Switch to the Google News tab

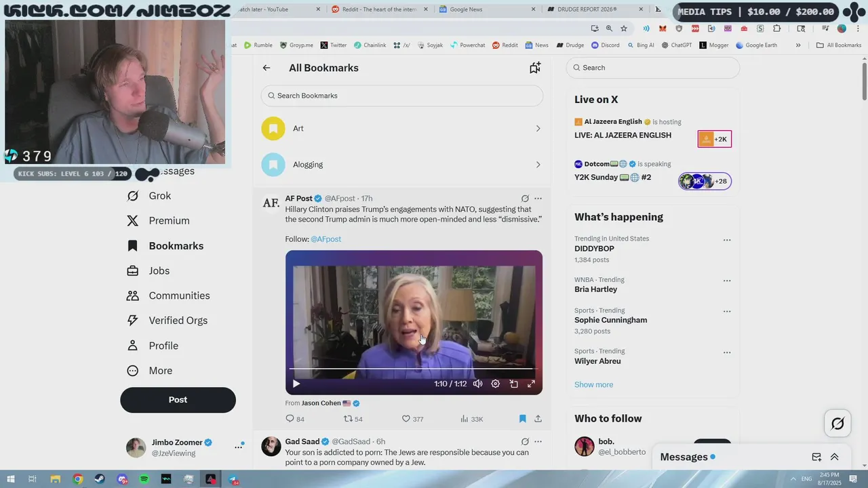click(x=486, y=9)
